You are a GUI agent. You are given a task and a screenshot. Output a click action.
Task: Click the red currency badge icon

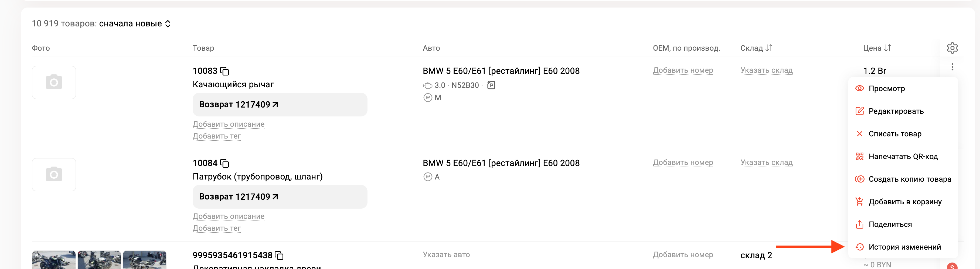coord(952,266)
